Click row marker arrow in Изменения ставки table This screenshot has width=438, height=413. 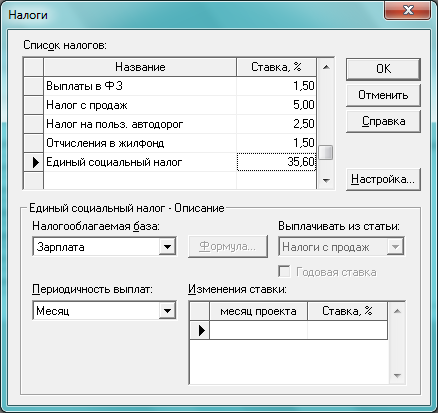coord(200,330)
